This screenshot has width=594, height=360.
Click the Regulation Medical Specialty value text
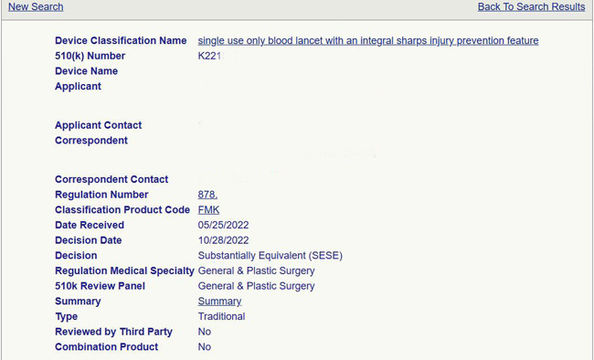[x=256, y=271]
